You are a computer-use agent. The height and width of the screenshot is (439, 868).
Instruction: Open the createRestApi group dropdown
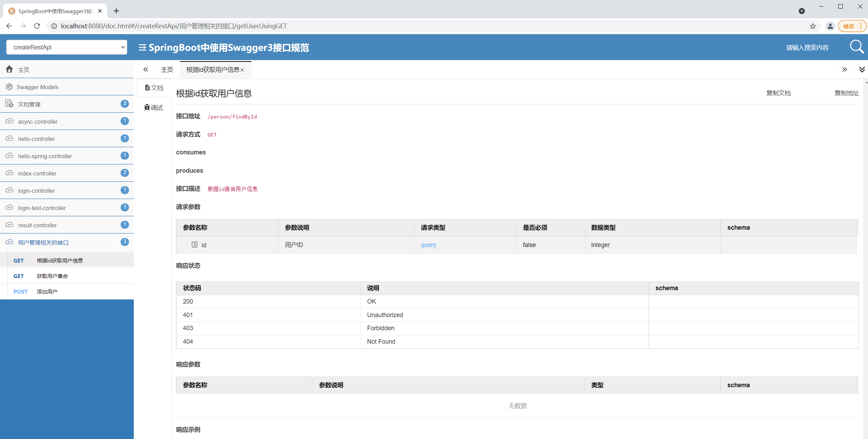[66, 47]
